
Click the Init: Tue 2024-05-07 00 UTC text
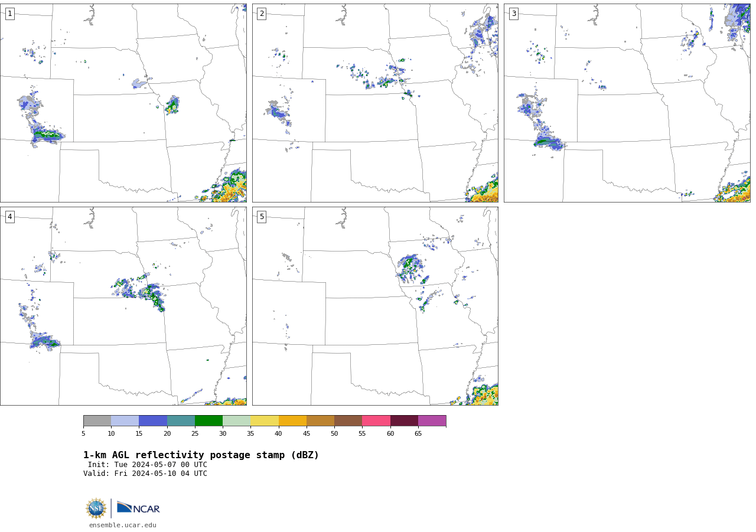click(148, 465)
